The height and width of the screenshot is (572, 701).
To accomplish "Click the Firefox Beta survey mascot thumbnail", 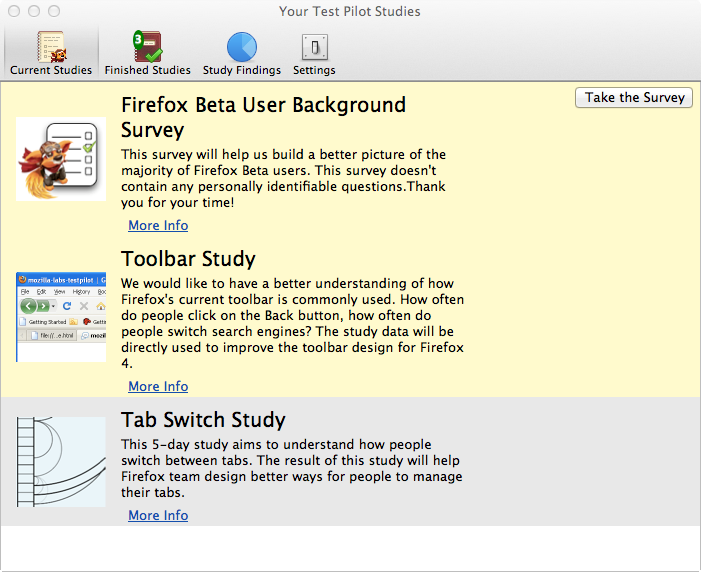I will pos(61,159).
